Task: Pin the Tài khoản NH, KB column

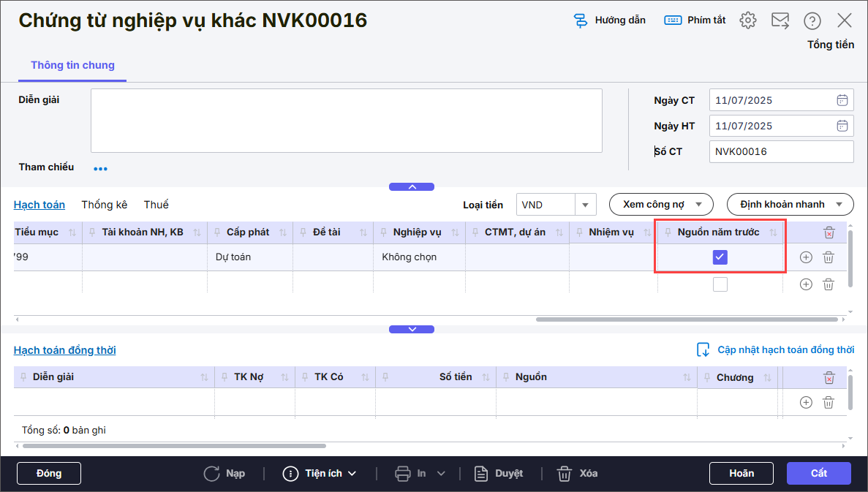Action: [x=92, y=232]
